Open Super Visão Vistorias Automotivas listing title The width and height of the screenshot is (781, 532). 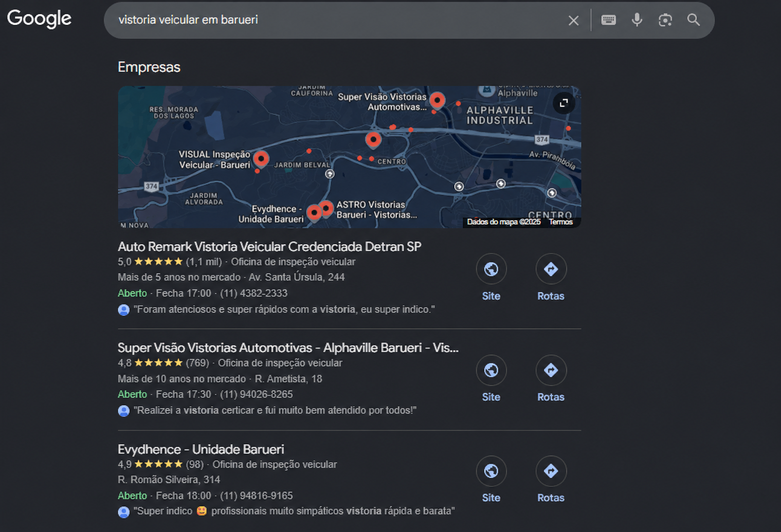tap(288, 348)
